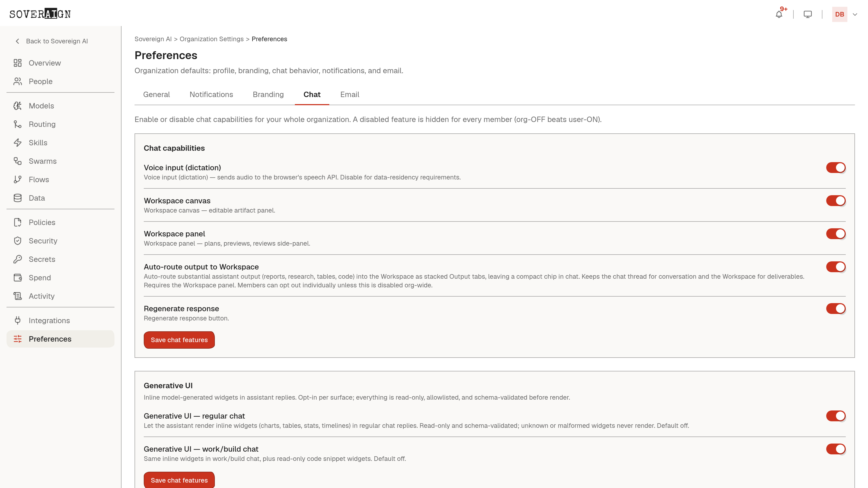The image size is (868, 488).
Task: Click the Swarms icon in sidebar
Action: point(18,161)
